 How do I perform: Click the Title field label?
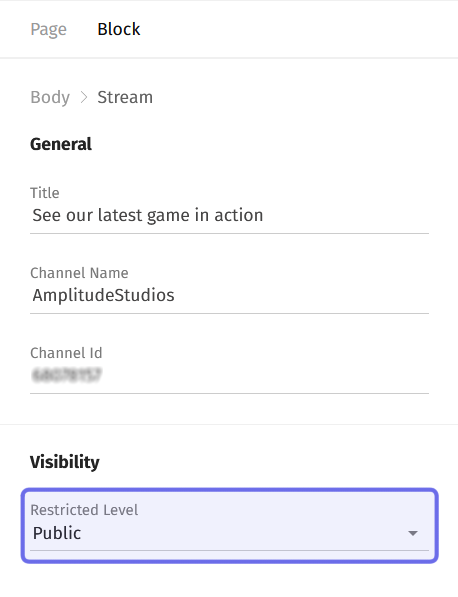(x=45, y=193)
